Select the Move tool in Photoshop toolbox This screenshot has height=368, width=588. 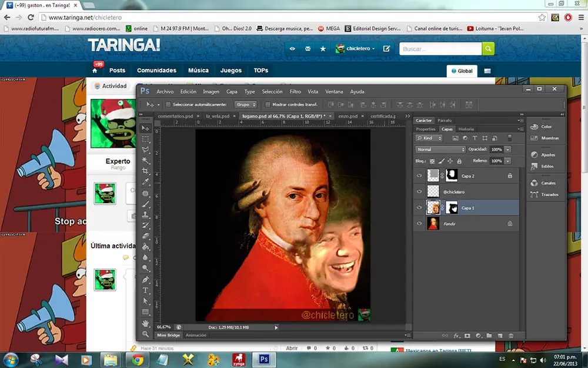click(145, 128)
